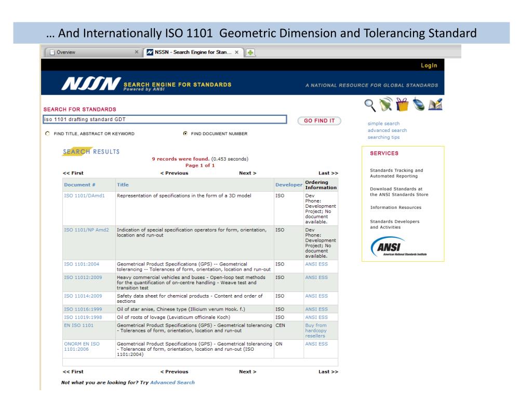Click the satellite dish tracking icon
This screenshot has width=532, height=399.
(x=386, y=104)
